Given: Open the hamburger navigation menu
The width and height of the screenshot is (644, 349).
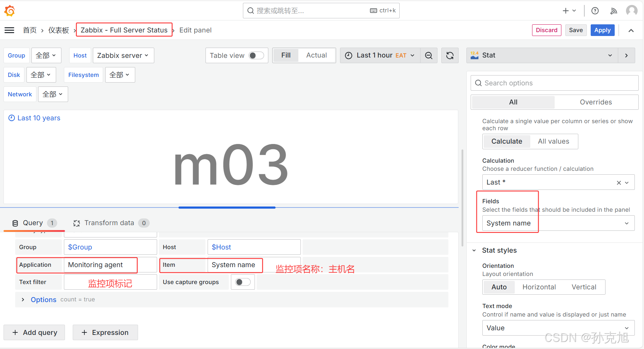Looking at the screenshot, I should click(10, 30).
